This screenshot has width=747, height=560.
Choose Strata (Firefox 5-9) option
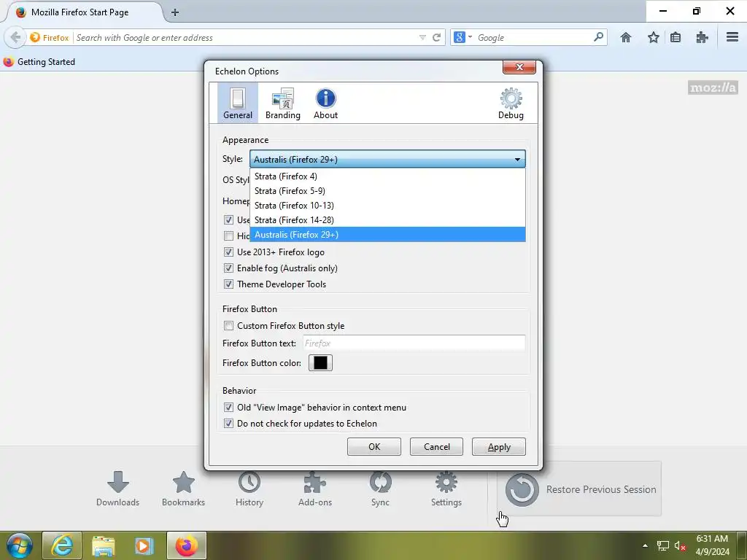[x=387, y=191]
